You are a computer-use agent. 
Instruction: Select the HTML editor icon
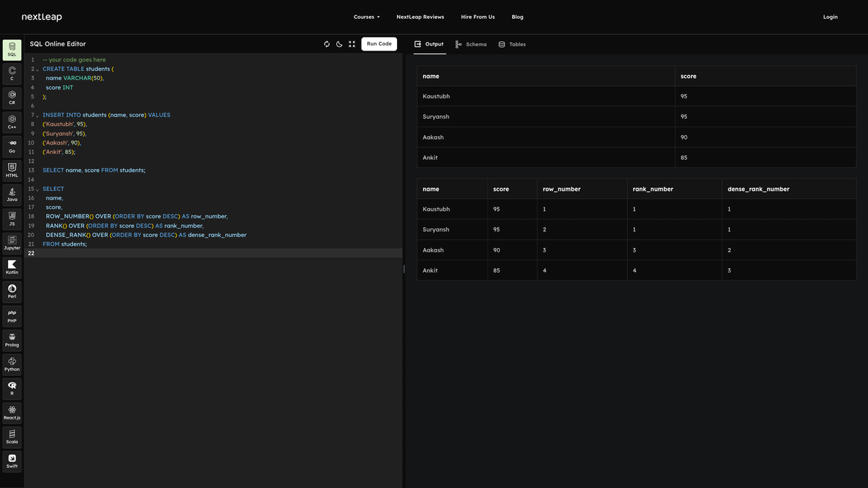pyautogui.click(x=12, y=171)
